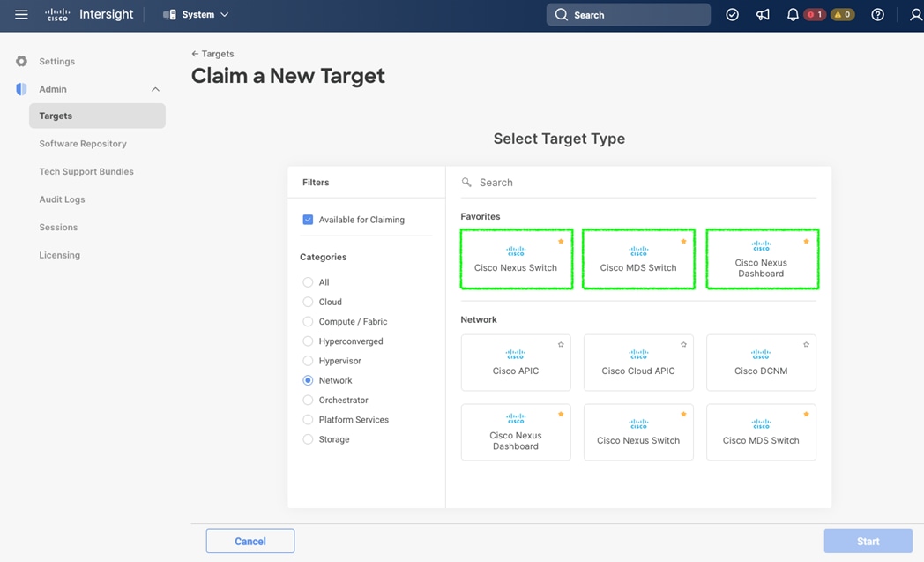924x562 pixels.
Task: Go back via the Targets breadcrumb link
Action: pyautogui.click(x=212, y=54)
